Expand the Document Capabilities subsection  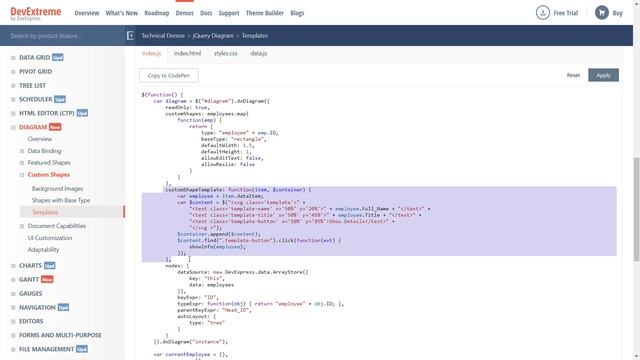(x=22, y=226)
